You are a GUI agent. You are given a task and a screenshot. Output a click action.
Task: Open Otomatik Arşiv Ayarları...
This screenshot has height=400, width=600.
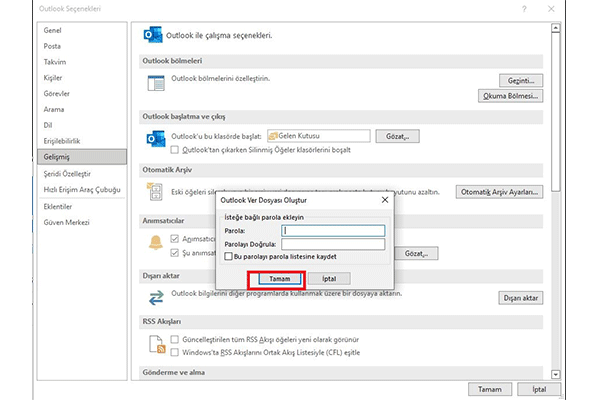tap(499, 192)
